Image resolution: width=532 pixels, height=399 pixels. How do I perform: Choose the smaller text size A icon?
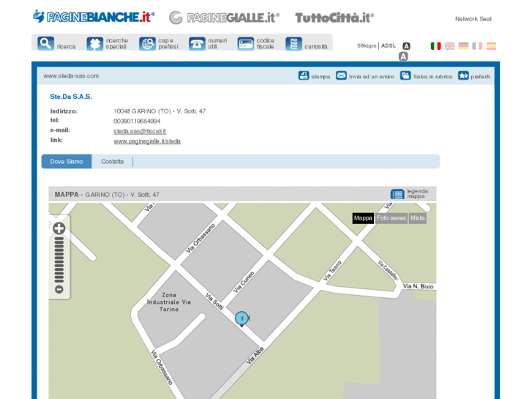tap(406, 46)
